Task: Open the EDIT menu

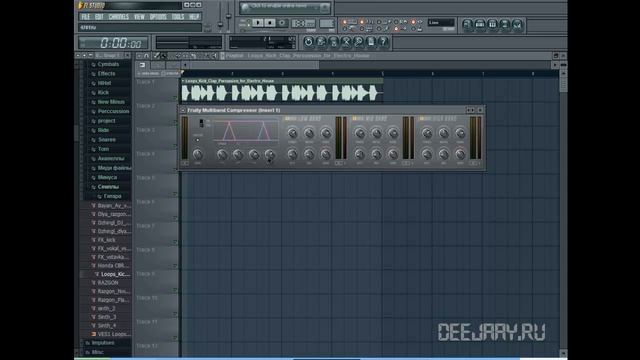Action: coord(99,17)
